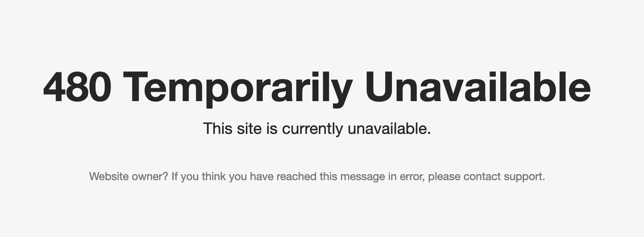Click the word have in footer
Image resolution: width=644 pixels, height=237 pixels.
coord(262,176)
